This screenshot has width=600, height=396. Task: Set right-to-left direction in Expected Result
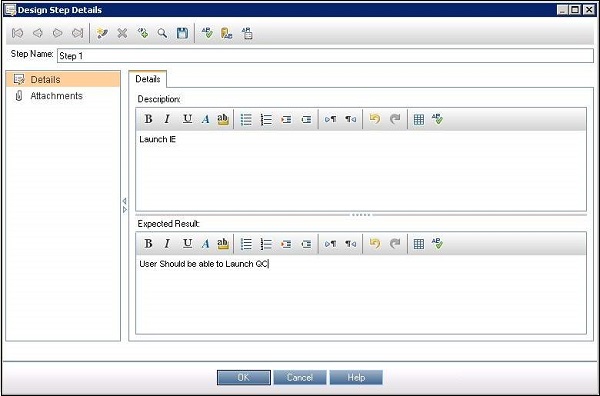pyautogui.click(x=351, y=244)
